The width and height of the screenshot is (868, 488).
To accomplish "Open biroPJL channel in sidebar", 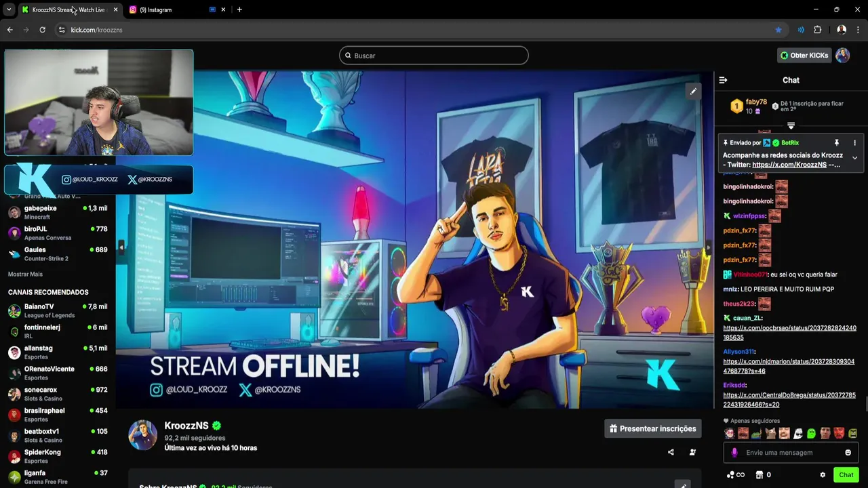I will [x=58, y=233].
